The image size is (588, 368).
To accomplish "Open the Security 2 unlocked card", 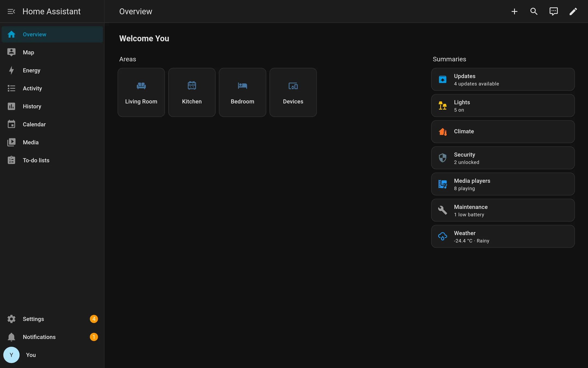I will [503, 158].
